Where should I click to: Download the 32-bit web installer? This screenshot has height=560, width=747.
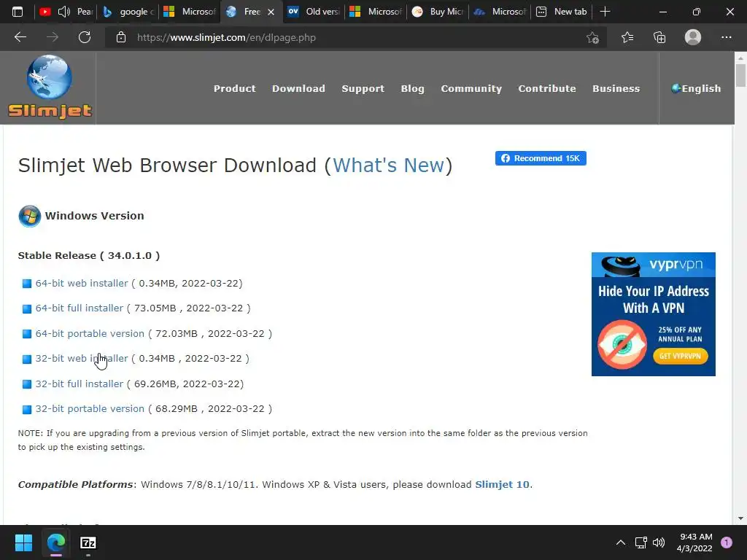coord(82,358)
